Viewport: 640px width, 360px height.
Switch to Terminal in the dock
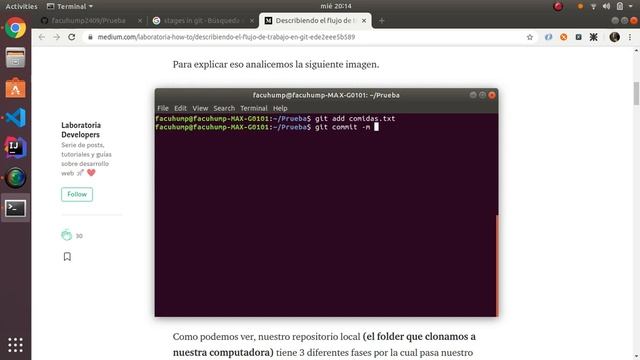[x=16, y=208]
